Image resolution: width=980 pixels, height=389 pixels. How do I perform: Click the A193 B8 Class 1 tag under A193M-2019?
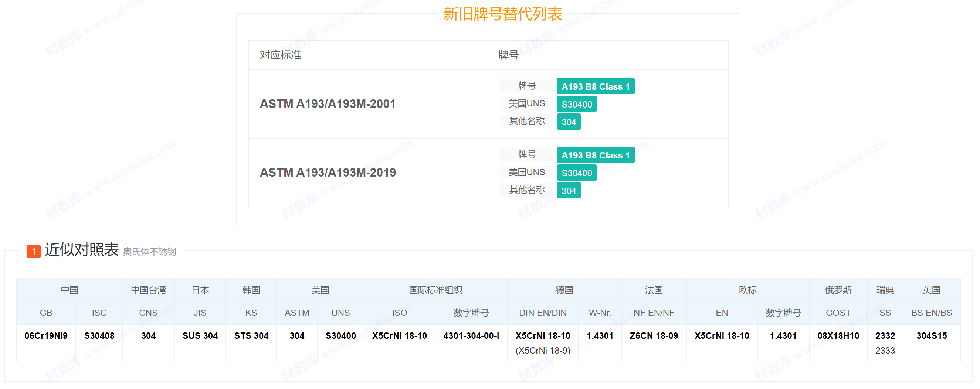596,155
